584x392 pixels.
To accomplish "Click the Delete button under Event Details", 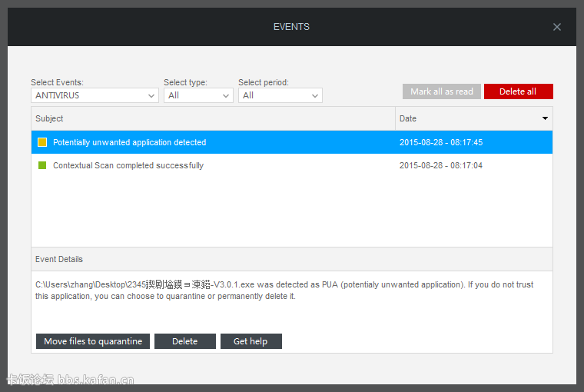I will [185, 341].
